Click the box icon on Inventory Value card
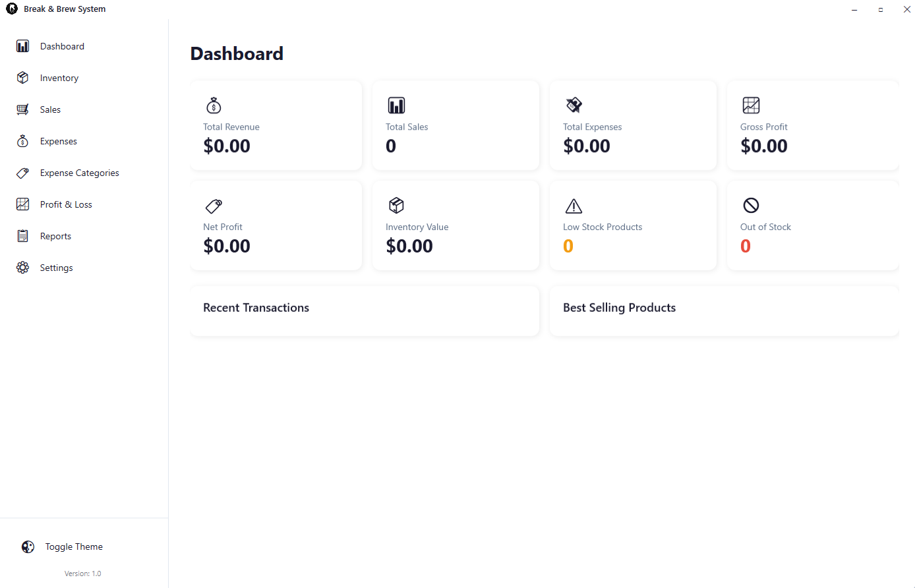The image size is (915, 588). [396, 206]
